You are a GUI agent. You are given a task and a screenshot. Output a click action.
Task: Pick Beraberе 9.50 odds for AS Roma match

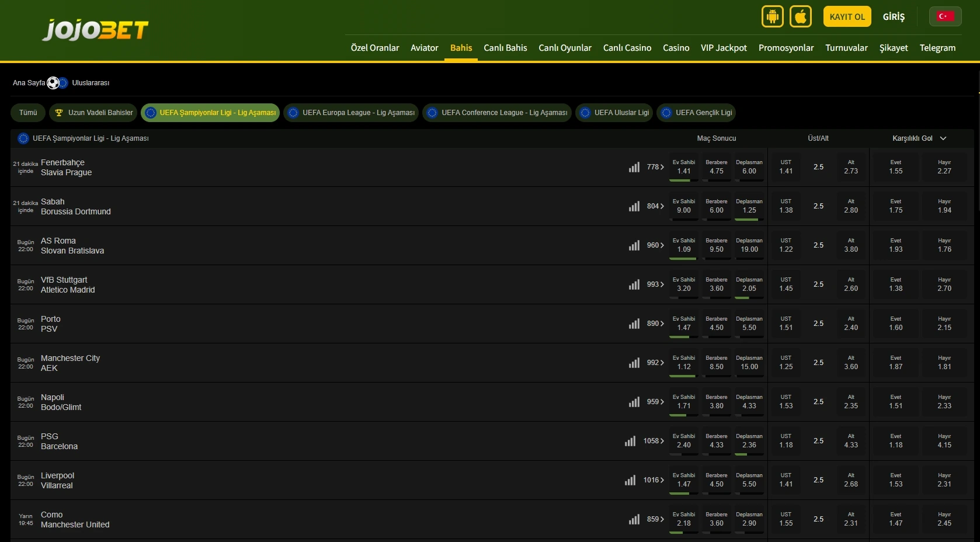(x=717, y=246)
